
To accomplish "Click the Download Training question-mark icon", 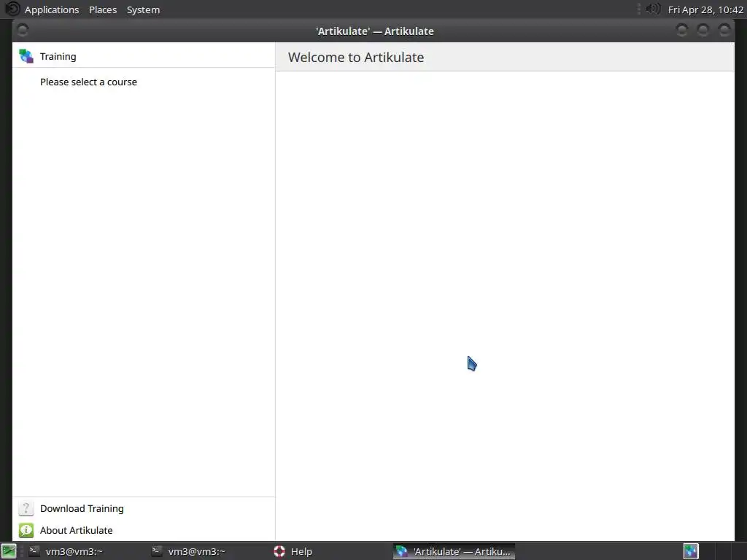I will (x=26, y=508).
